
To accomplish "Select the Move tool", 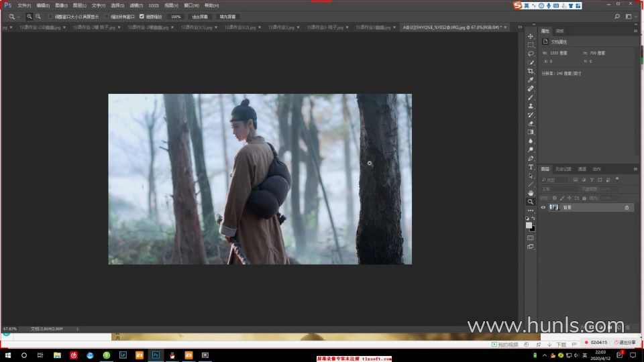I will pos(531,36).
